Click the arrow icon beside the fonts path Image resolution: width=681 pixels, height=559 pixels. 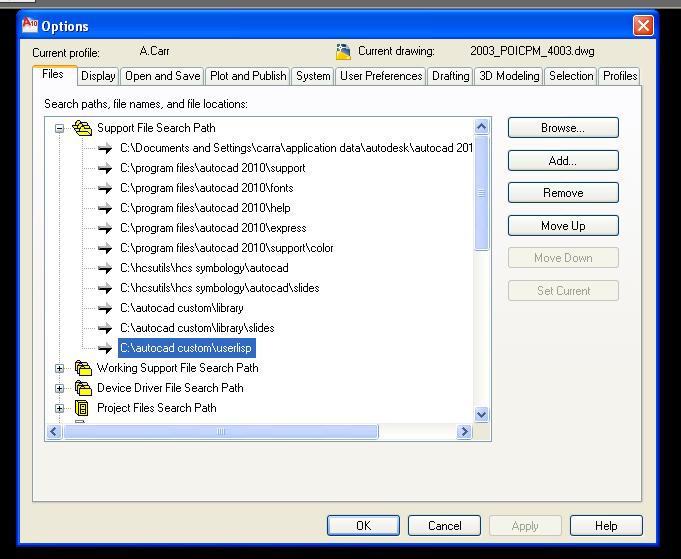tap(105, 188)
